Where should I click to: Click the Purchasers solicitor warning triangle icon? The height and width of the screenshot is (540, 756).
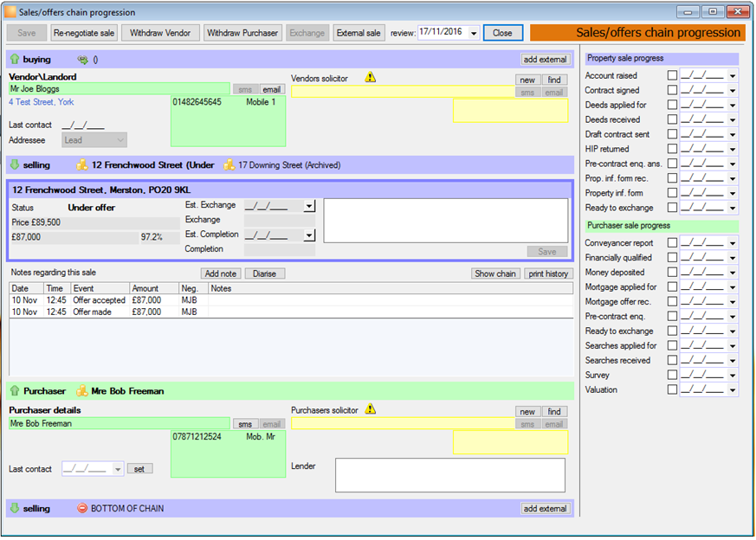371,409
